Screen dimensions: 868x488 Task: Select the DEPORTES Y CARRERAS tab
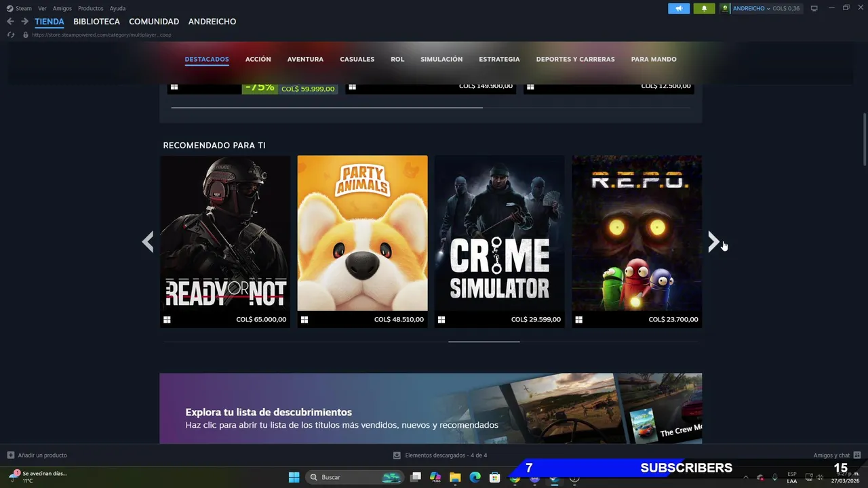(576, 59)
